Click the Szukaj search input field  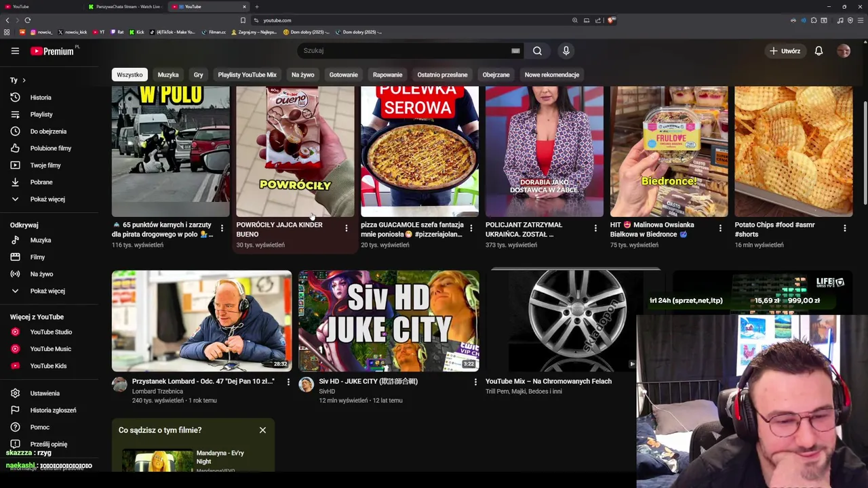tap(403, 51)
